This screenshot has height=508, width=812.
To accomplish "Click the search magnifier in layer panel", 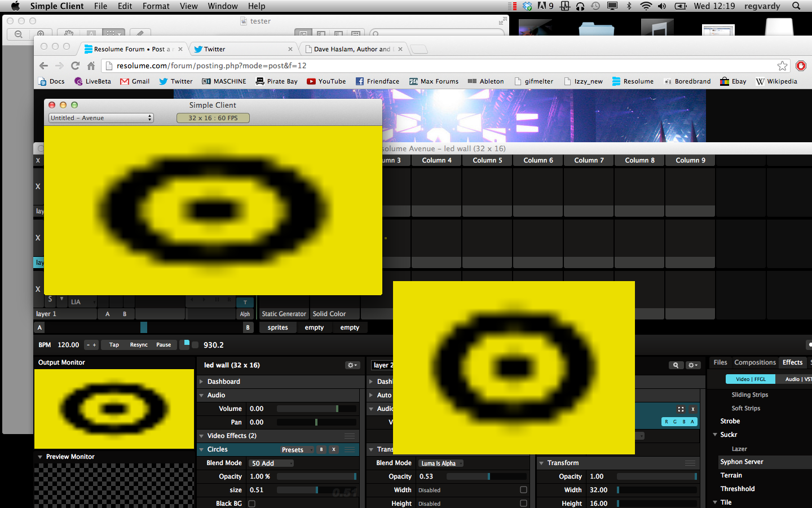I will 676,365.
